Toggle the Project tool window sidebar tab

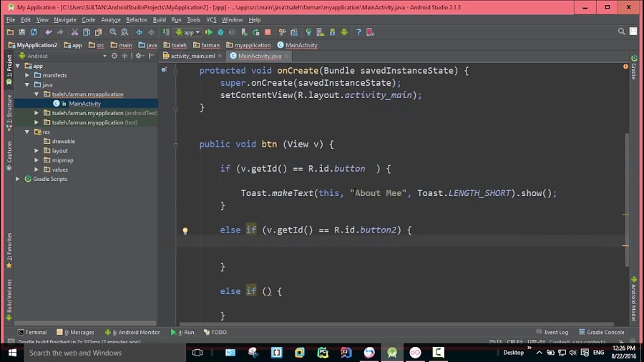[9, 69]
